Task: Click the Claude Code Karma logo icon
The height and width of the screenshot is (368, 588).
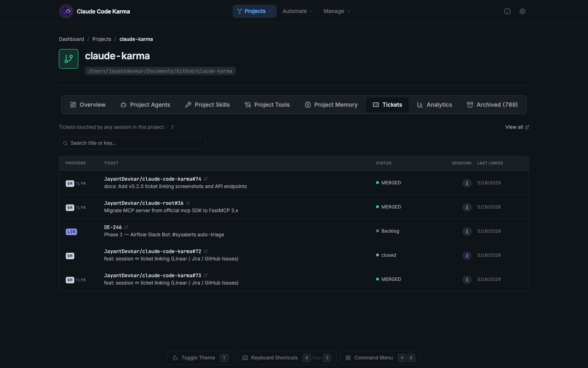Action: [x=66, y=11]
